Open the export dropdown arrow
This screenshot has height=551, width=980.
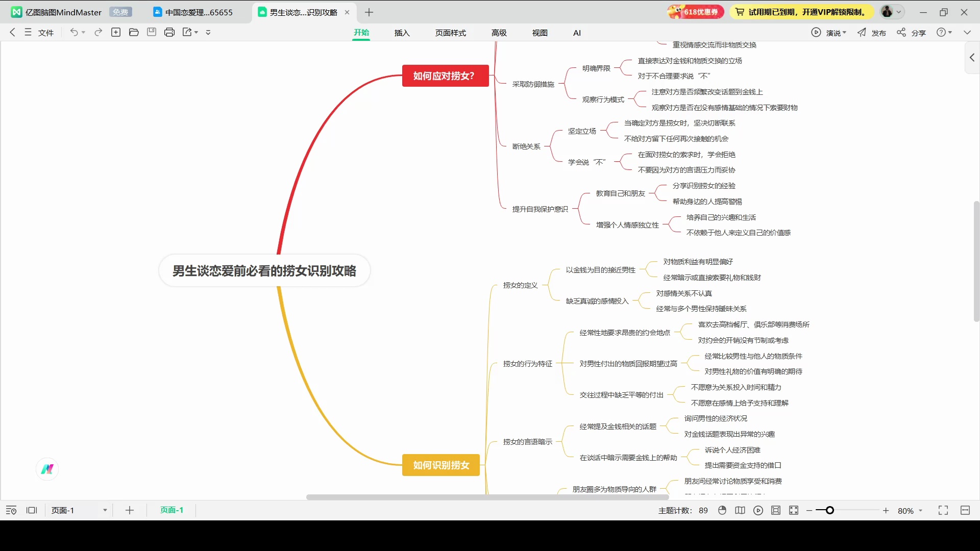tap(197, 32)
